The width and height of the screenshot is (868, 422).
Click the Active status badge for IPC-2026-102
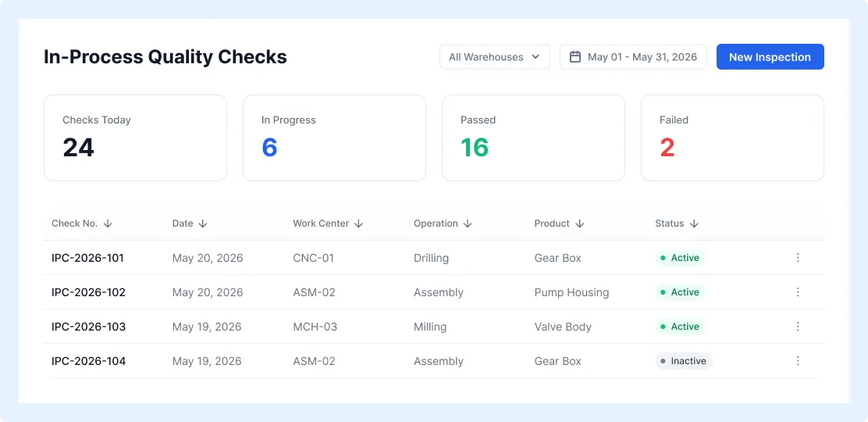[x=680, y=292]
